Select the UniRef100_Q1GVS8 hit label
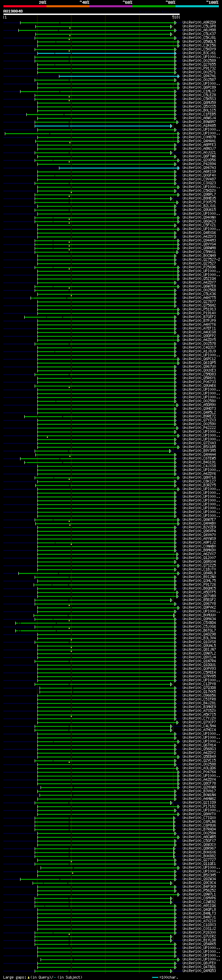 click(199, 642)
